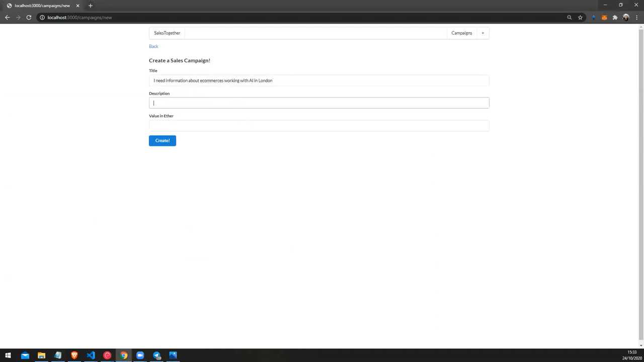Reload the page with the refresh icon
This screenshot has width=644, height=362.
click(29, 17)
